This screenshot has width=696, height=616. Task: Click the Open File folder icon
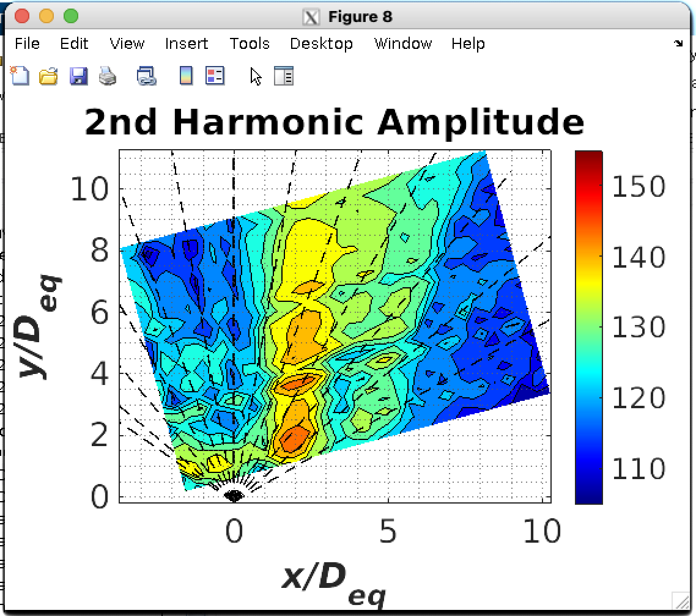click(x=48, y=76)
